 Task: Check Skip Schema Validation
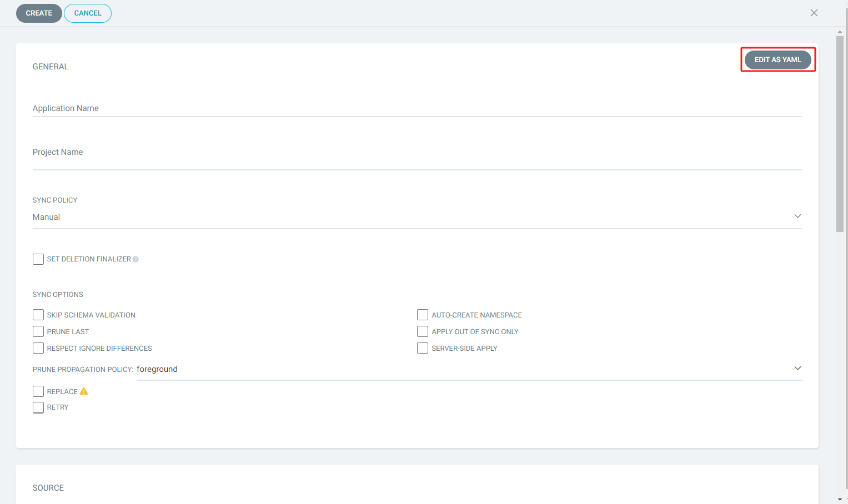[x=38, y=315]
